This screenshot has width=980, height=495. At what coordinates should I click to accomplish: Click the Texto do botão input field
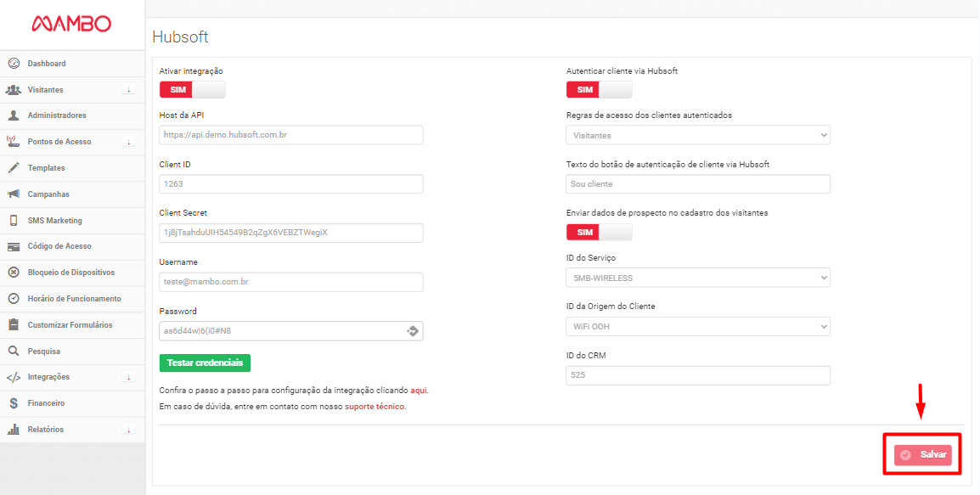pos(698,183)
